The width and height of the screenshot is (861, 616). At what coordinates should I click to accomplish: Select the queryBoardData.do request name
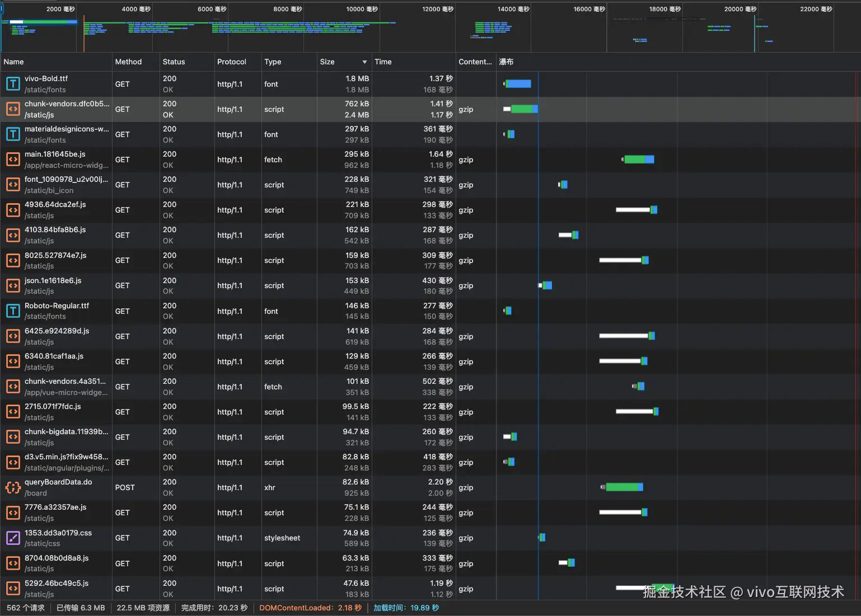pyautogui.click(x=58, y=482)
